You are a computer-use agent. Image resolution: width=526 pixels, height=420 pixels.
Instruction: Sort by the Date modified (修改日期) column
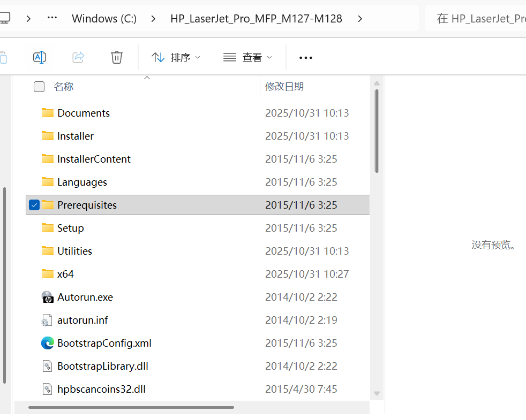click(284, 87)
